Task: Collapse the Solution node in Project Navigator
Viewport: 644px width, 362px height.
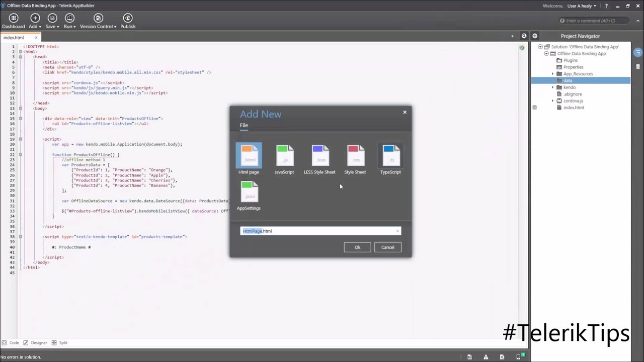Action: (x=540, y=47)
